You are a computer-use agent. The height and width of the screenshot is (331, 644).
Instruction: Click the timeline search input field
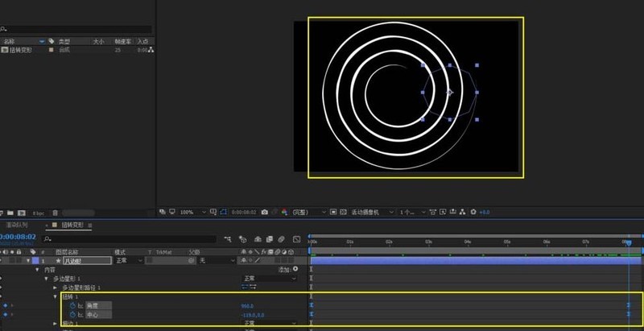pyautogui.click(x=130, y=238)
